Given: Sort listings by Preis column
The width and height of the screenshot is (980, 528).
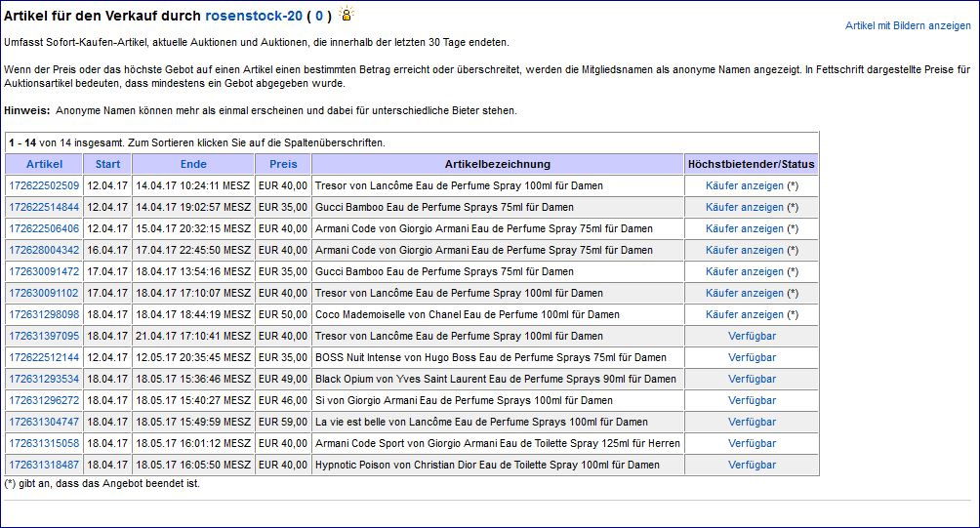Looking at the screenshot, I should [283, 164].
